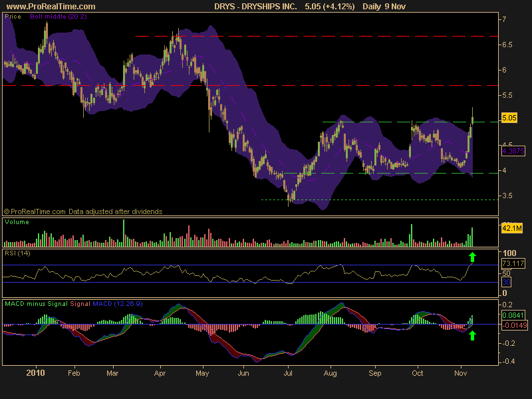Click the RSI 30 level tag
Viewport: 532px width, 399px height.
coord(506,282)
